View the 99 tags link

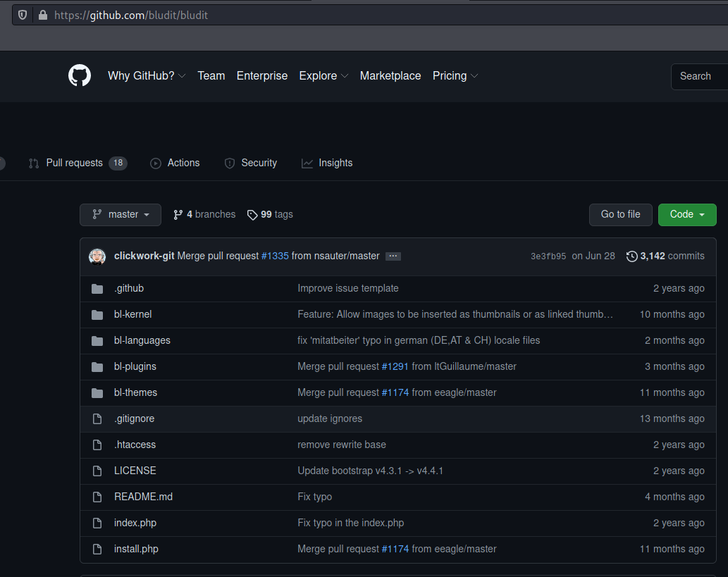[x=270, y=214]
